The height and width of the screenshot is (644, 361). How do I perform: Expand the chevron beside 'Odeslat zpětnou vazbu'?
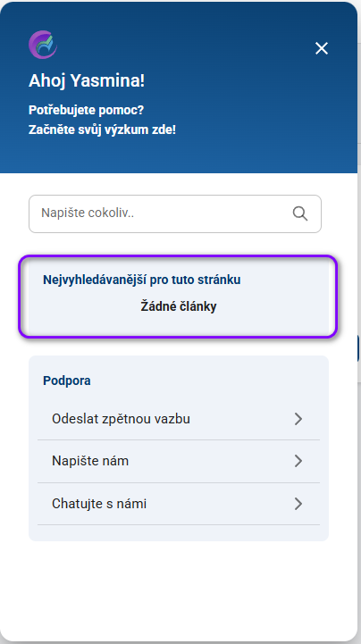(x=298, y=419)
